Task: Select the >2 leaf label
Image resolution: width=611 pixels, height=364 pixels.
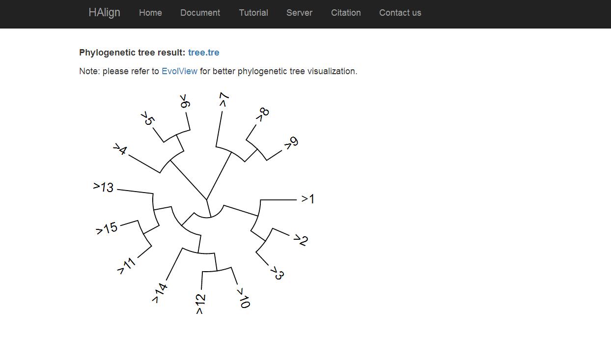Action: click(301, 240)
